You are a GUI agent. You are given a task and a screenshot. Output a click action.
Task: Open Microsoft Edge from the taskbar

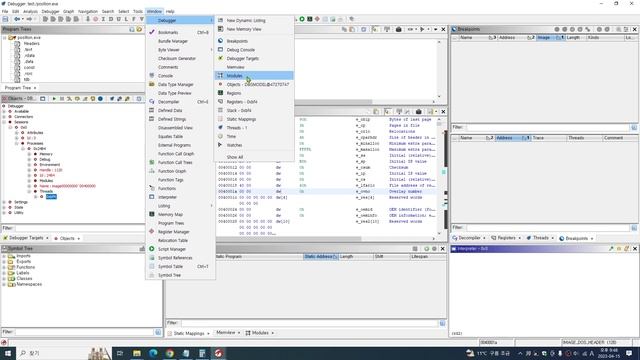[153, 353]
